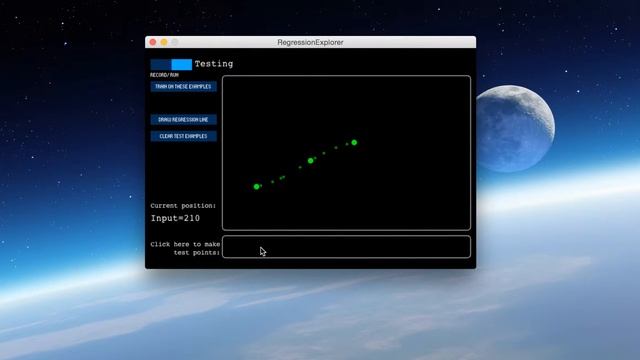Click the 'Current position:' label
The height and width of the screenshot is (360, 640).
[183, 206]
